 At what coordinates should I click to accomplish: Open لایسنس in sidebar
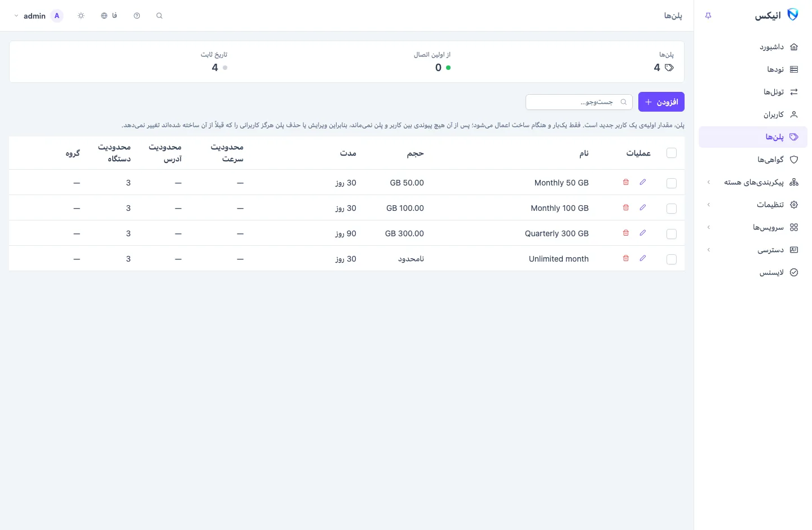tap(753, 272)
